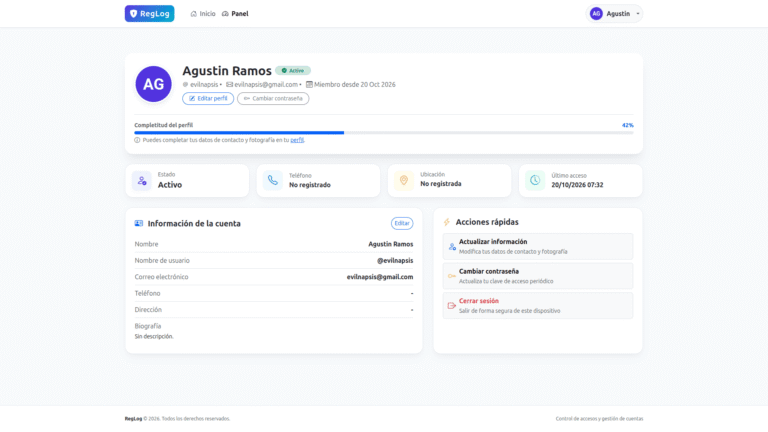Click the house icon beside Inicio
This screenshot has width=768, height=432.
coord(193,14)
